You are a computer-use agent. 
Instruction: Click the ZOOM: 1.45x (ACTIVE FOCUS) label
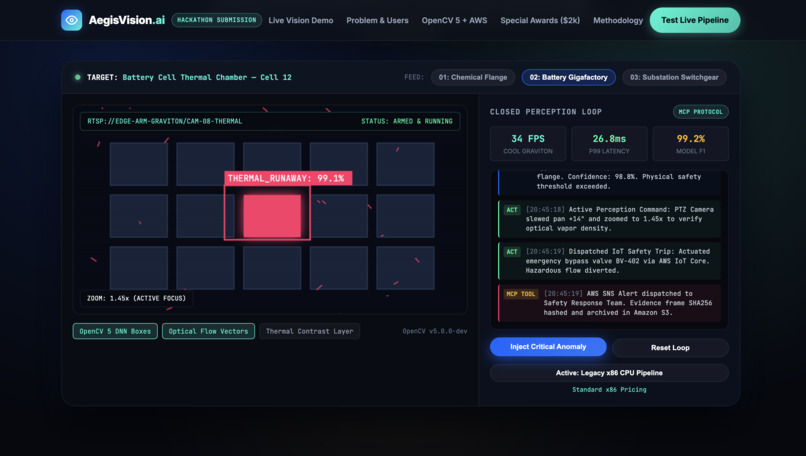(x=136, y=298)
